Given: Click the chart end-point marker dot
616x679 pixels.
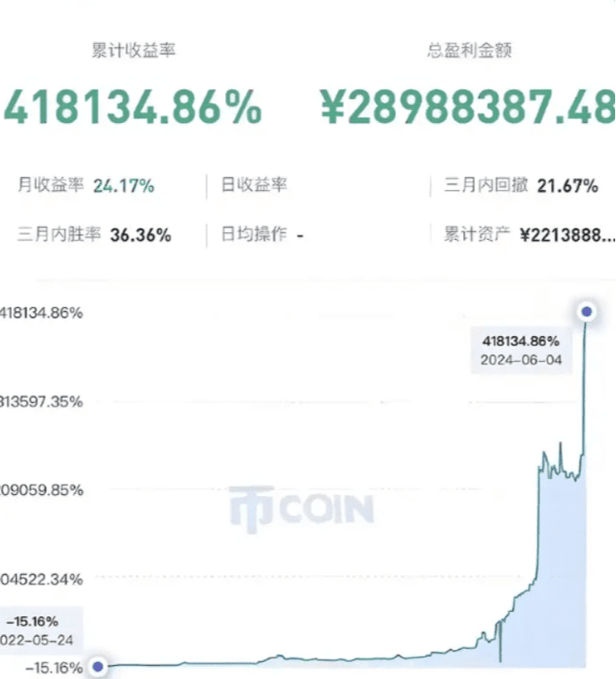Looking at the screenshot, I should (587, 311).
